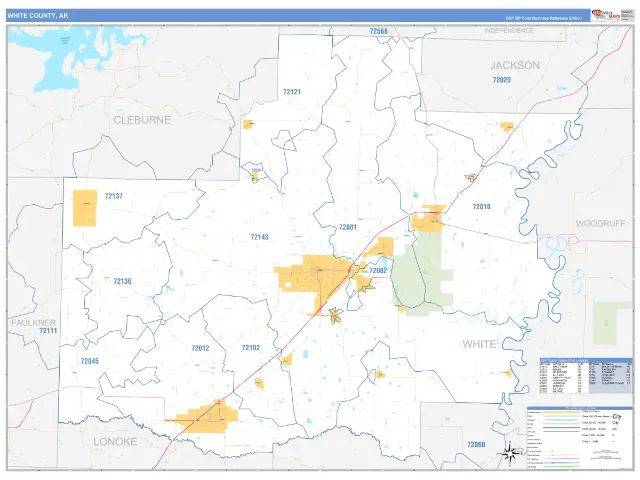Select ZIP code label 72082

tap(378, 271)
